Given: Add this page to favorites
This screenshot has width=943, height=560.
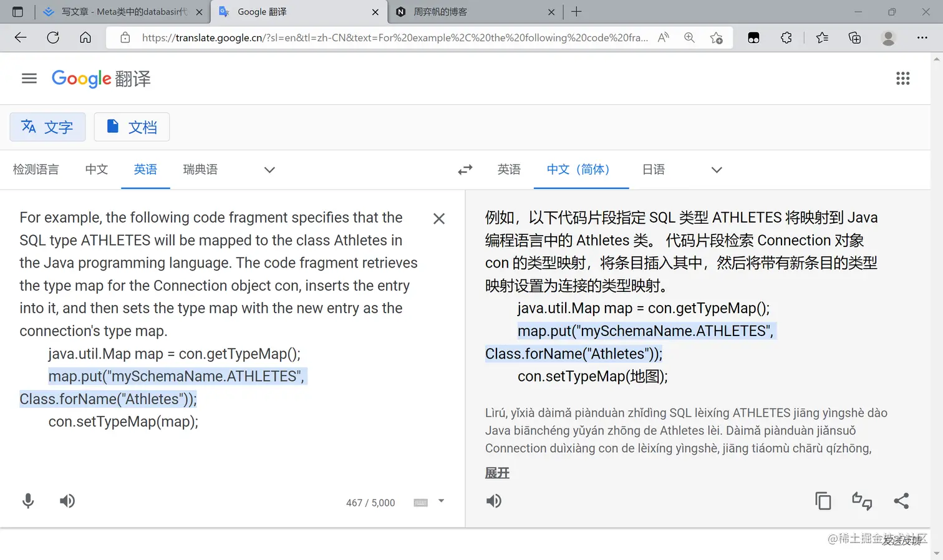Looking at the screenshot, I should pyautogui.click(x=717, y=37).
